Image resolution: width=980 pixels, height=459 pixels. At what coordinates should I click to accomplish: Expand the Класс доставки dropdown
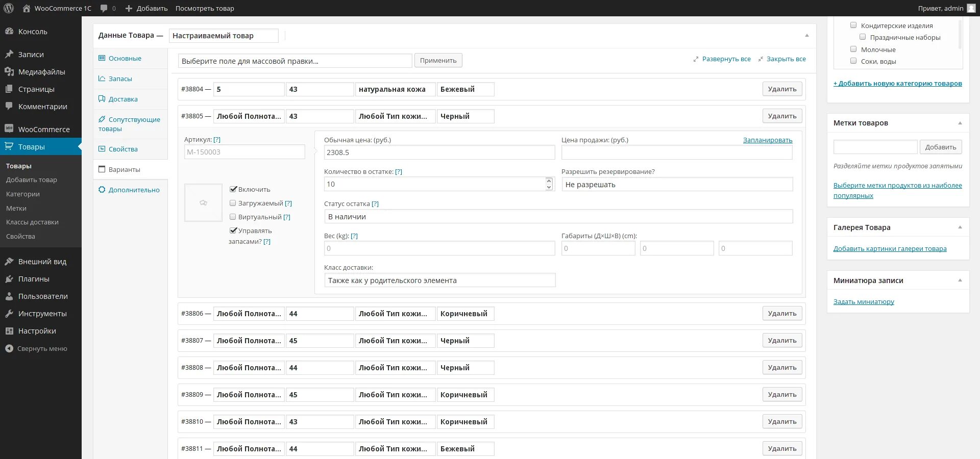pyautogui.click(x=439, y=280)
